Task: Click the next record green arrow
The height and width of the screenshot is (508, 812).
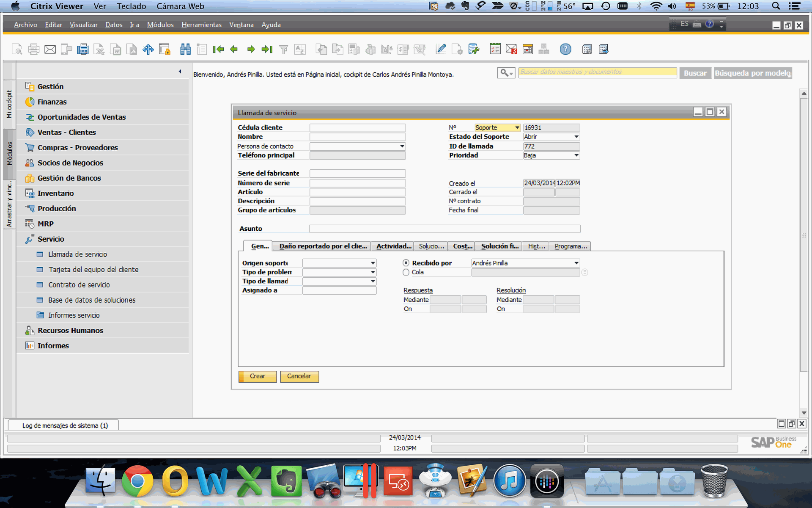Action: [x=251, y=50]
